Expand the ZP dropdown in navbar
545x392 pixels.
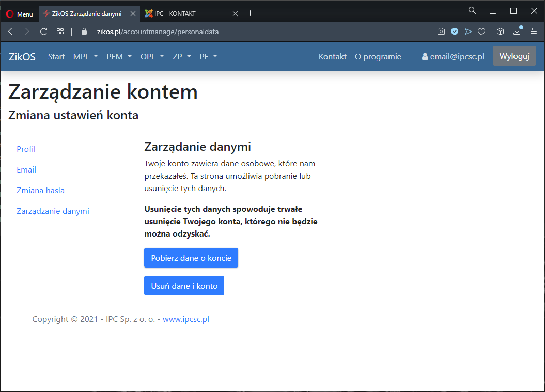pyautogui.click(x=182, y=57)
